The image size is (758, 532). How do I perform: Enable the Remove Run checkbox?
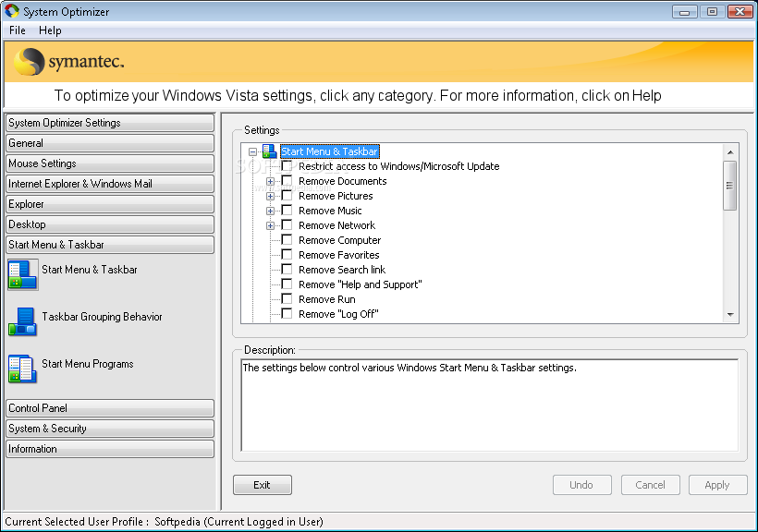point(287,298)
